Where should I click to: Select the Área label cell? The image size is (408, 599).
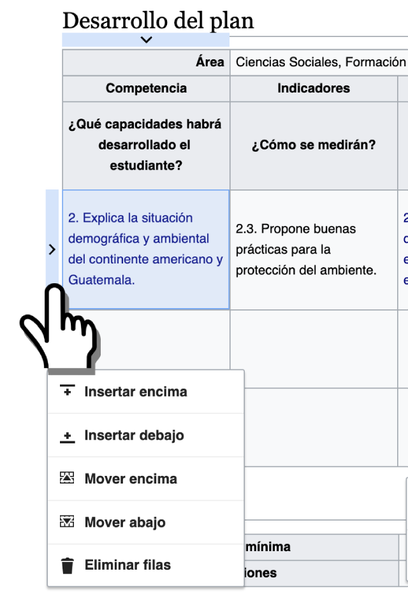click(x=146, y=62)
